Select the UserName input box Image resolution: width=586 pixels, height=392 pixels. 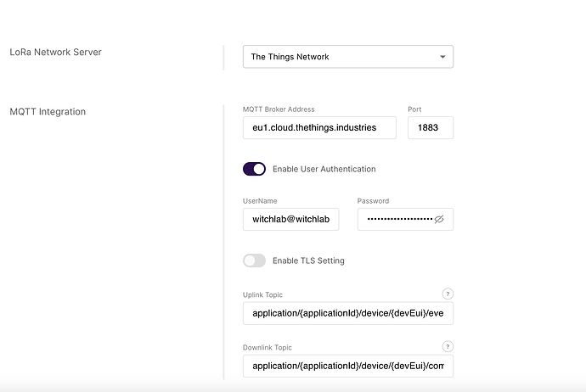click(291, 219)
